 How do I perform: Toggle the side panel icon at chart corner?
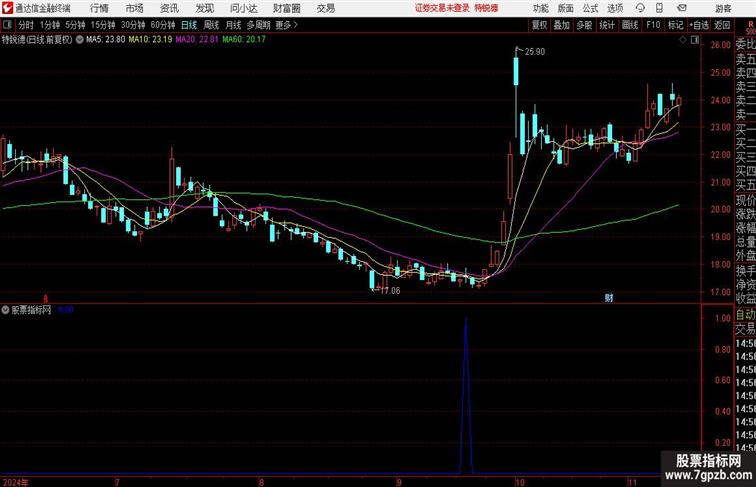point(695,41)
